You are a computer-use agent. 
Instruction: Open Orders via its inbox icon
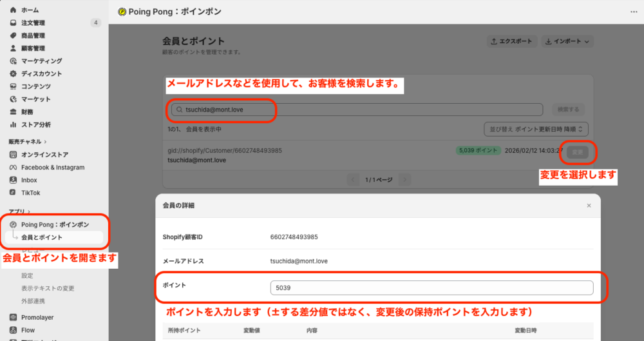coord(14,23)
